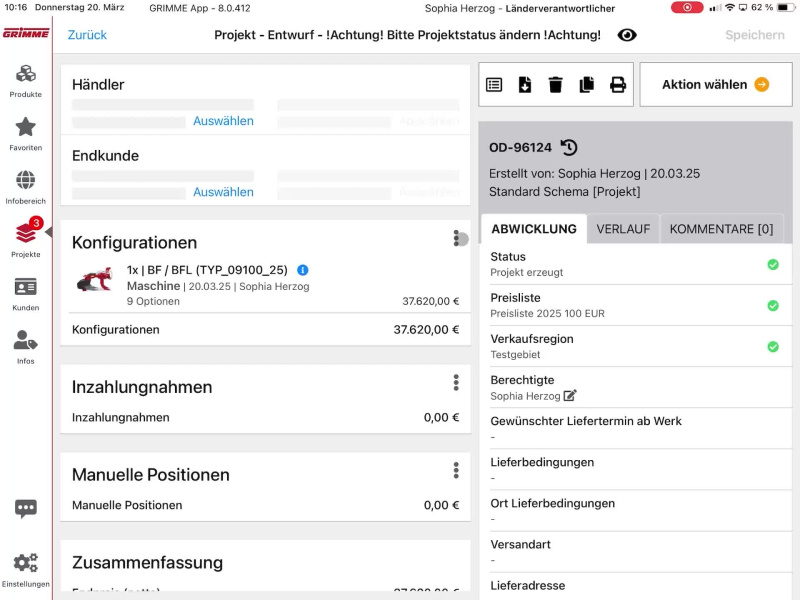Open the Infobereich globe icon
The width and height of the screenshot is (800, 600).
point(26,187)
